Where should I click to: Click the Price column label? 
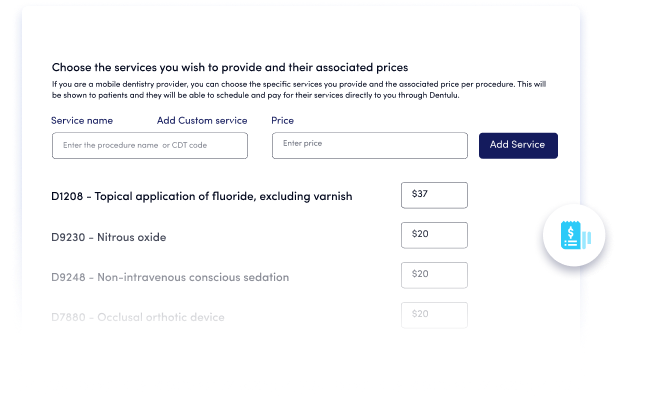click(x=282, y=120)
